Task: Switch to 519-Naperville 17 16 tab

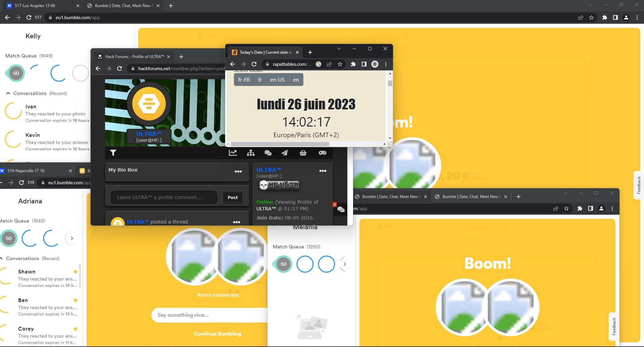Action: coord(36,171)
